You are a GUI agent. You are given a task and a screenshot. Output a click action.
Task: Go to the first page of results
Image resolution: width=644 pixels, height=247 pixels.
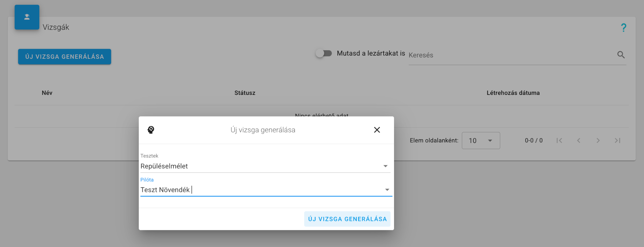pyautogui.click(x=559, y=140)
